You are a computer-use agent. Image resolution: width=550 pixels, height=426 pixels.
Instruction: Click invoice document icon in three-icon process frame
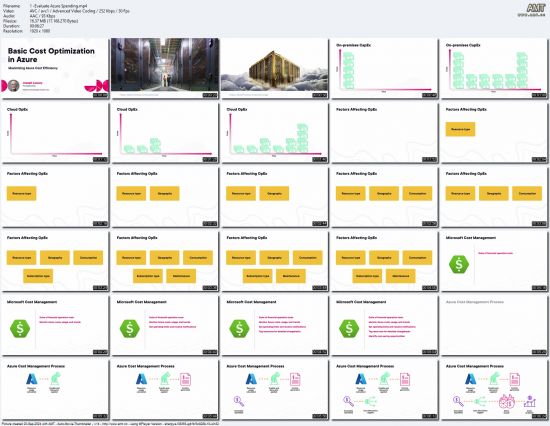click(186, 379)
